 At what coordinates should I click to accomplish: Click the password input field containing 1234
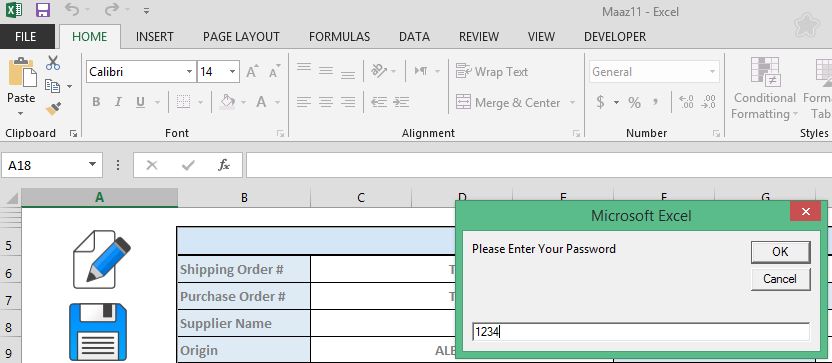641,332
